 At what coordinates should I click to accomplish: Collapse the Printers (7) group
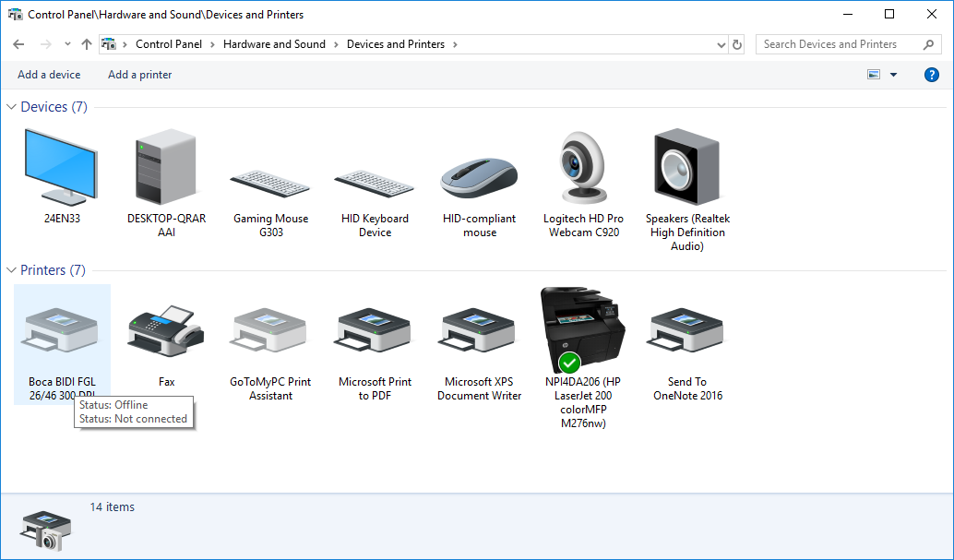point(11,269)
